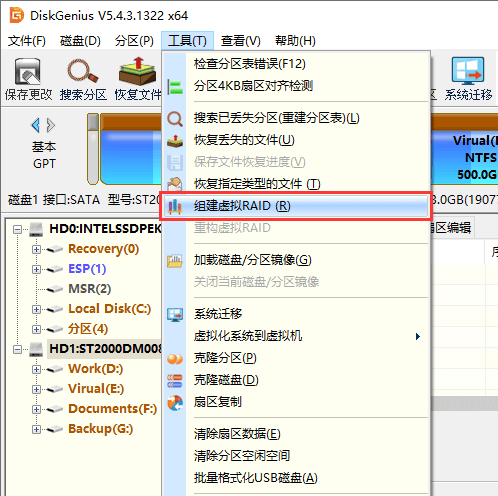The image size is (498, 496).
Task: Go to previous disk with left arrow
Action: point(35,125)
